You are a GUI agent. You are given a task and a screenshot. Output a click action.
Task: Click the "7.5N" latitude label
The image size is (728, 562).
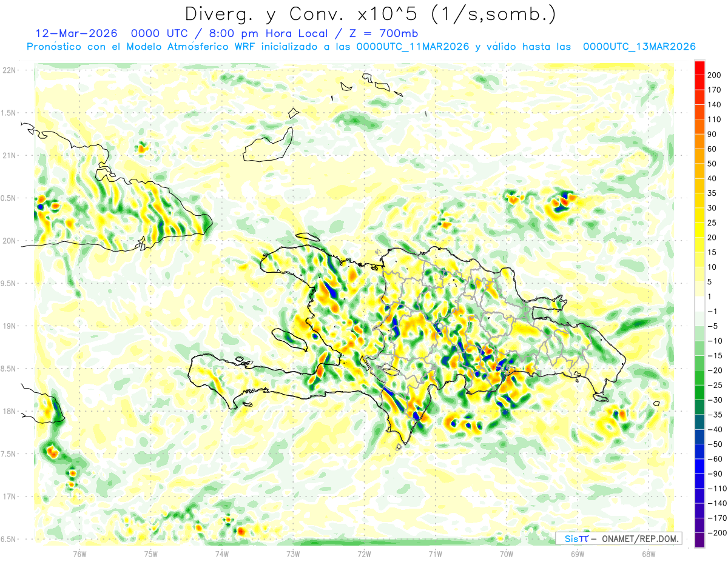coord(8,454)
